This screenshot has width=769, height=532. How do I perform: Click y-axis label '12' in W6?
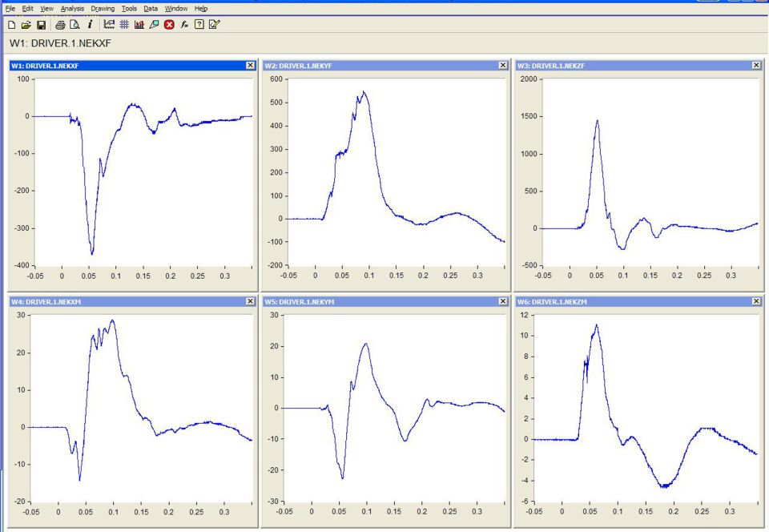(525, 315)
